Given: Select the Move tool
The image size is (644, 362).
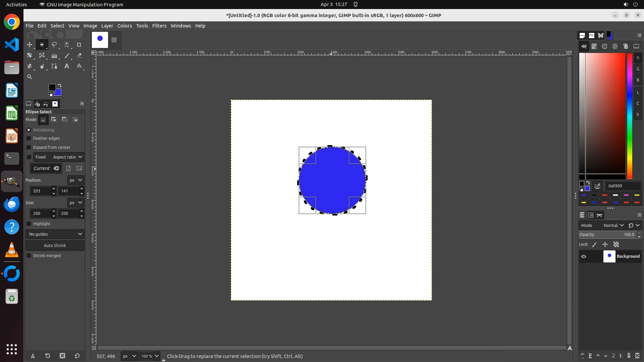Looking at the screenshot, I should click(30, 45).
